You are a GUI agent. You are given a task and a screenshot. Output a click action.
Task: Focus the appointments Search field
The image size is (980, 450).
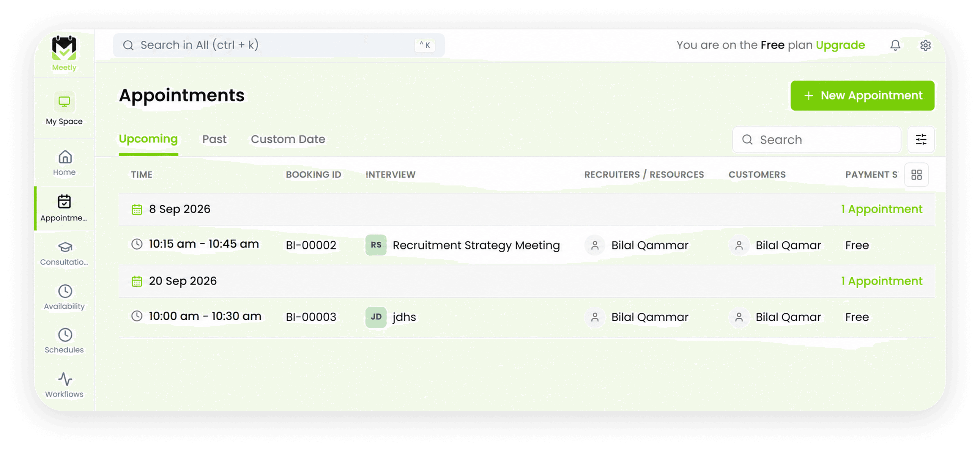coord(816,140)
